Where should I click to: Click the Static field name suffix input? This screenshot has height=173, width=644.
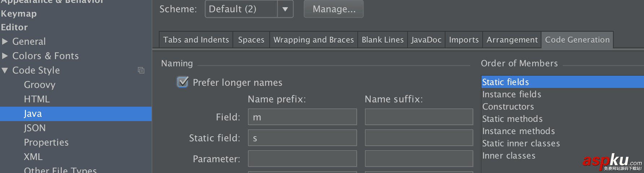(419, 138)
